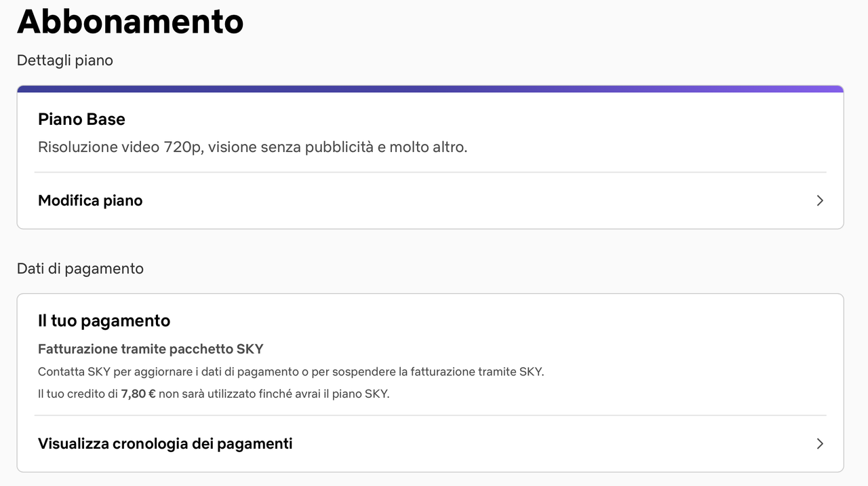
Task: Select the Il tuo pagamento heading
Action: click(x=104, y=320)
